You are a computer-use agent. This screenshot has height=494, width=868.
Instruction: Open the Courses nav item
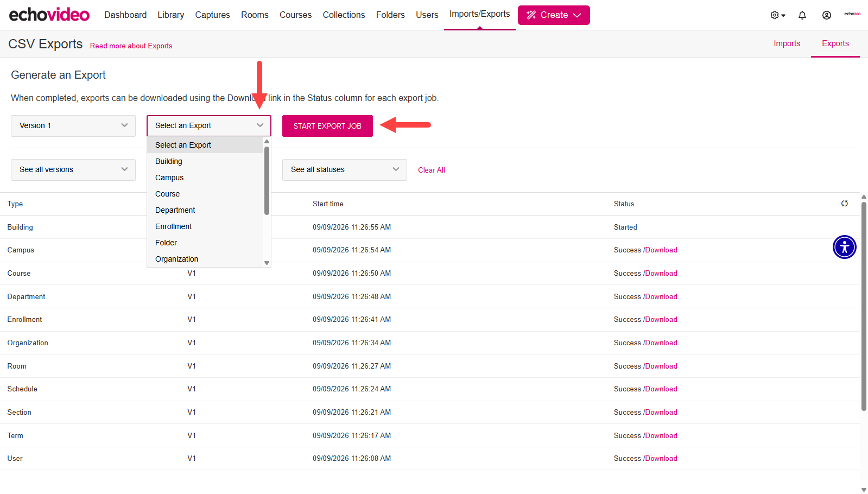pyautogui.click(x=295, y=15)
